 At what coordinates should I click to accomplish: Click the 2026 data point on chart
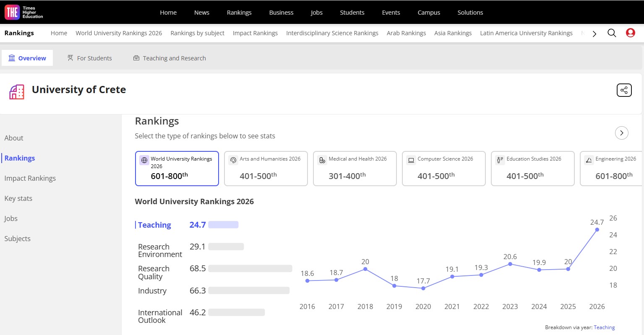click(x=597, y=230)
